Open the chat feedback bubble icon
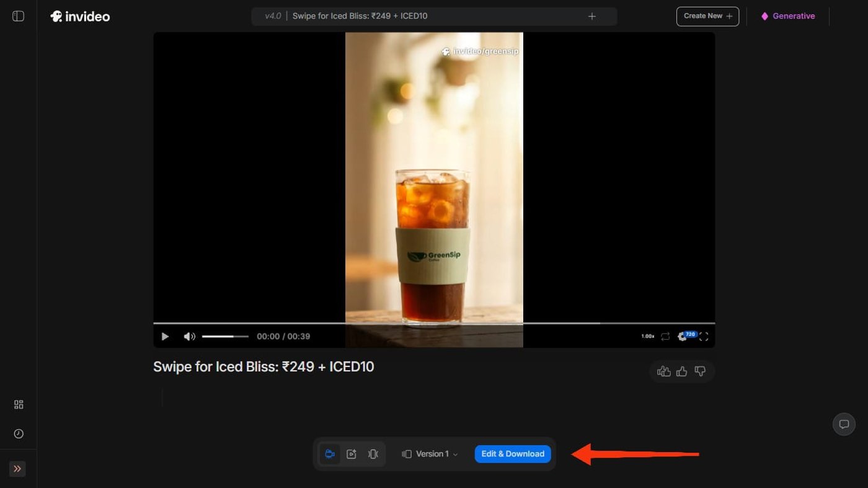 [844, 424]
